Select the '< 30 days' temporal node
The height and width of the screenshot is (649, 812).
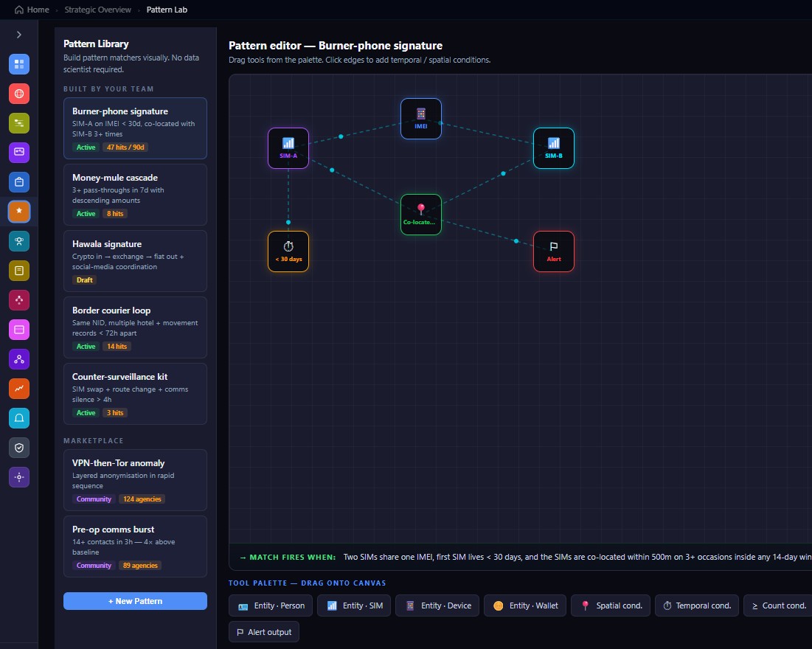pyautogui.click(x=288, y=251)
